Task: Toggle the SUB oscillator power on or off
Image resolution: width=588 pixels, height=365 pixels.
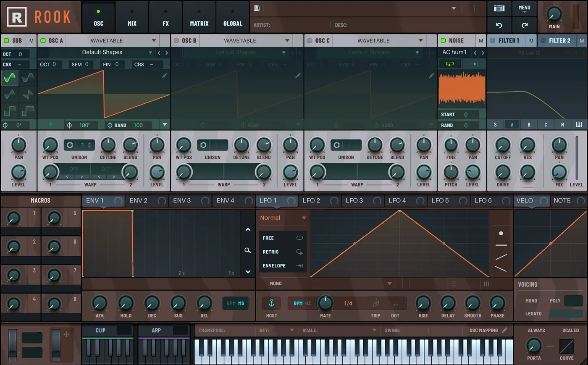Action: 6,41
